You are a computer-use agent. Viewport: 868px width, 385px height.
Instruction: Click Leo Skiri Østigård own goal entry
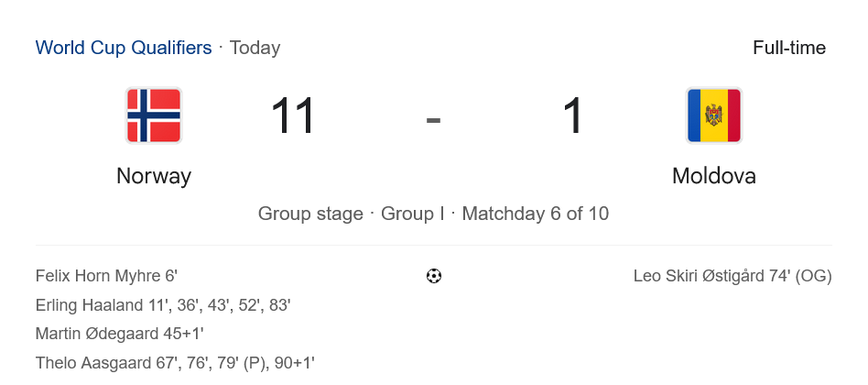pos(732,276)
